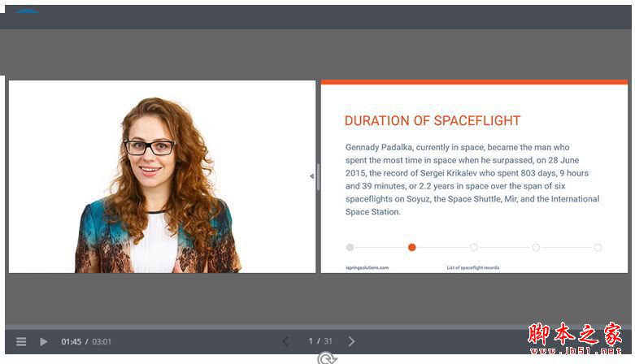Open the List of spaceflight records link
The width and height of the screenshot is (635, 364).
[472, 267]
